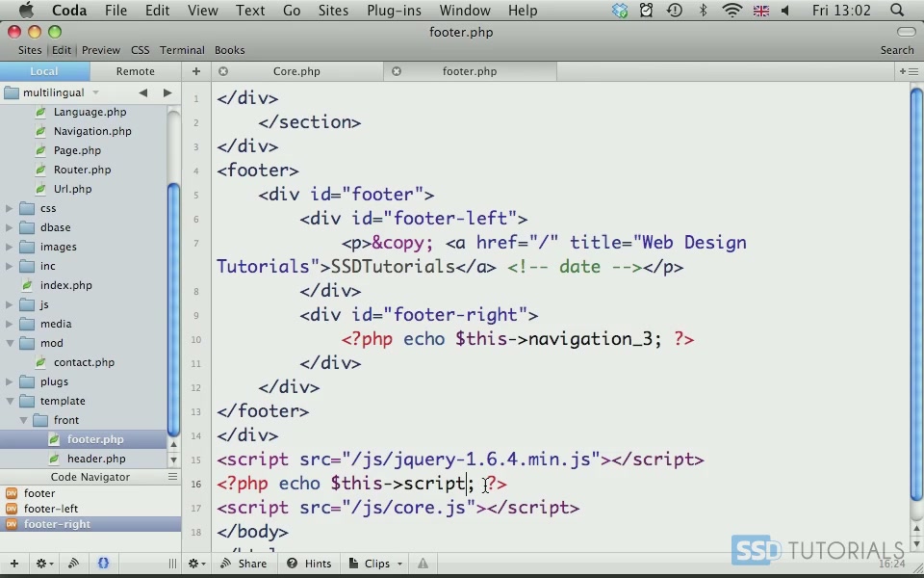The height and width of the screenshot is (578, 924).
Task: Open the UK flag input menu
Action: point(760,11)
